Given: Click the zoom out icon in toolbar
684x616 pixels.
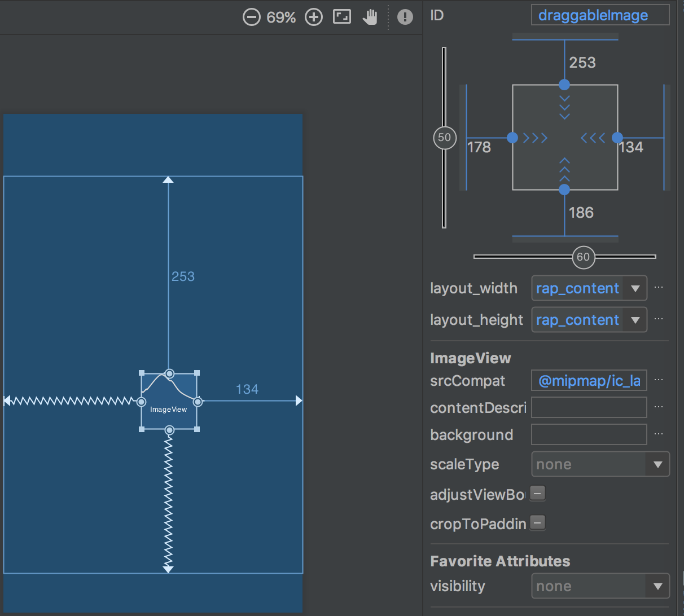Looking at the screenshot, I should [252, 17].
